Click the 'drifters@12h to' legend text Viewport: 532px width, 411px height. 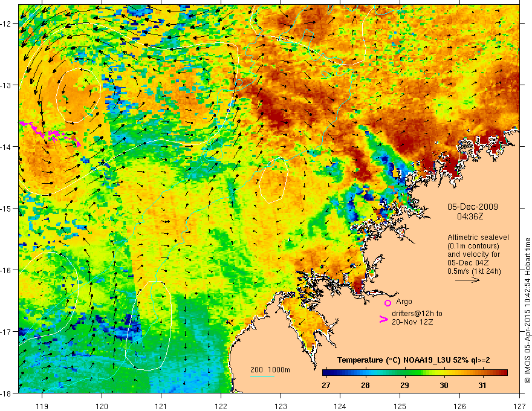tap(417, 314)
